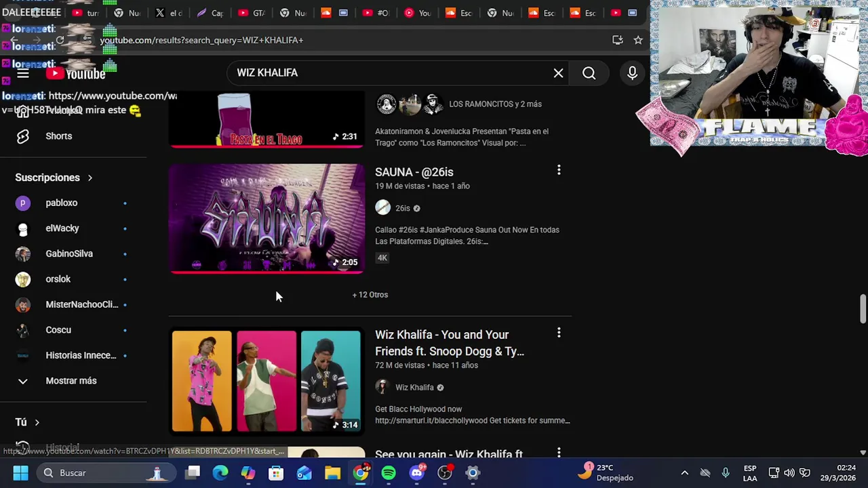The image size is (868, 488).
Task: Start voice search with the microphone icon
Action: point(632,73)
